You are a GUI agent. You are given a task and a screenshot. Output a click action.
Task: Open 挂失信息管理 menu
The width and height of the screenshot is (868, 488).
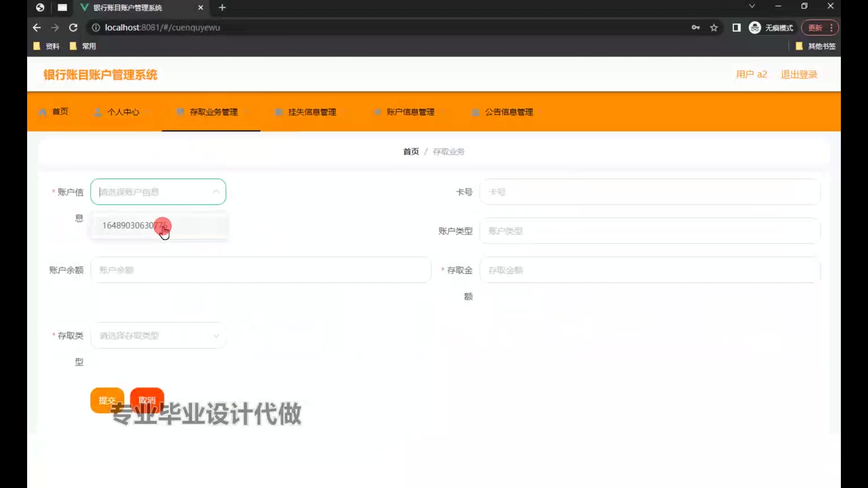[312, 112]
